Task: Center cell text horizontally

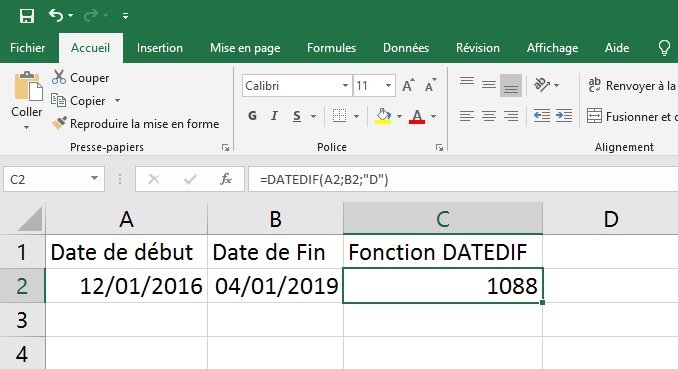Action: 489,116
